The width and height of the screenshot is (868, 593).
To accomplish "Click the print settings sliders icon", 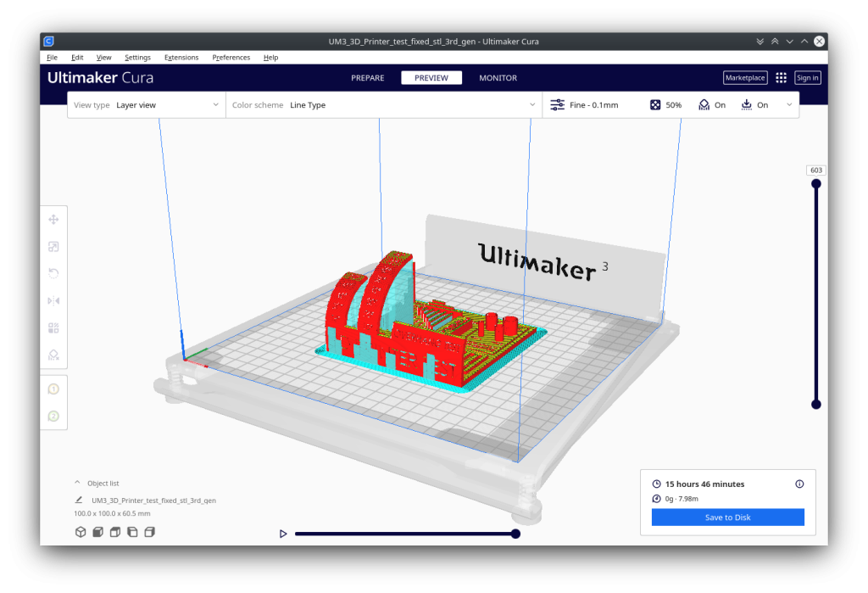I will 558,104.
